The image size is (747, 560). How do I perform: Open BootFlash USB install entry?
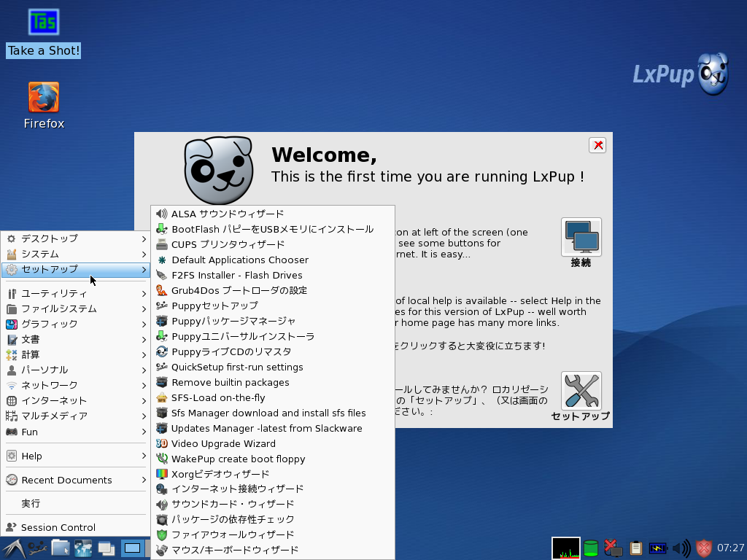pyautogui.click(x=273, y=229)
